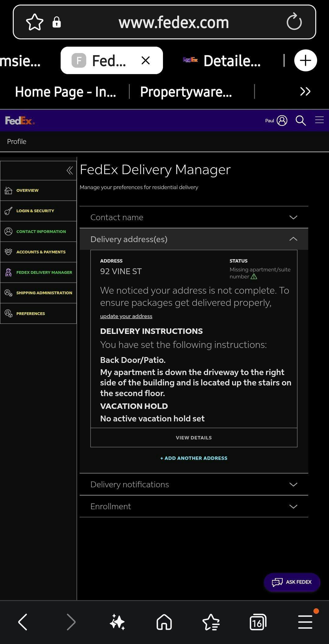
Task: Click Add Another Address link
Action: point(194,458)
